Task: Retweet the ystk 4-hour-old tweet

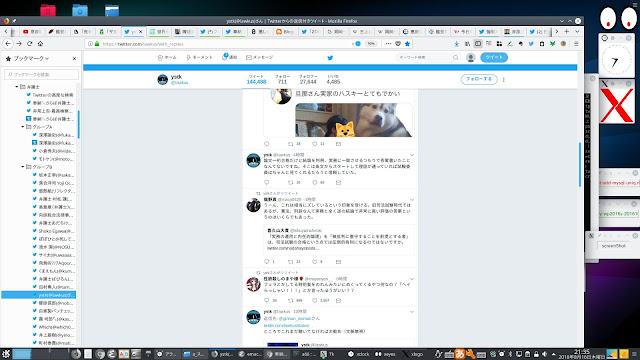Action: point(291,182)
